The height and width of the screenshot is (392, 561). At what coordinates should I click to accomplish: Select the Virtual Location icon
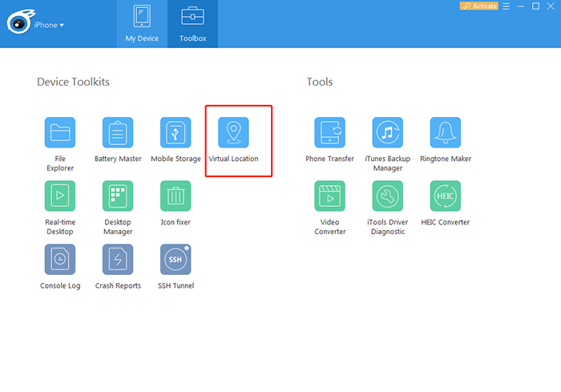click(x=233, y=132)
